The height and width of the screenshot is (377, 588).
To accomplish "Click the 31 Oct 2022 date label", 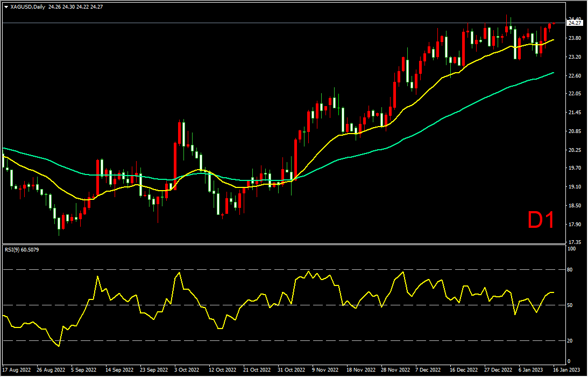I will [291, 369].
